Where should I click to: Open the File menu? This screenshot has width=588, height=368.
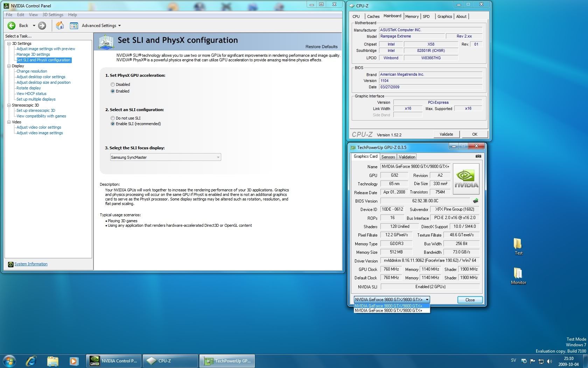click(9, 15)
